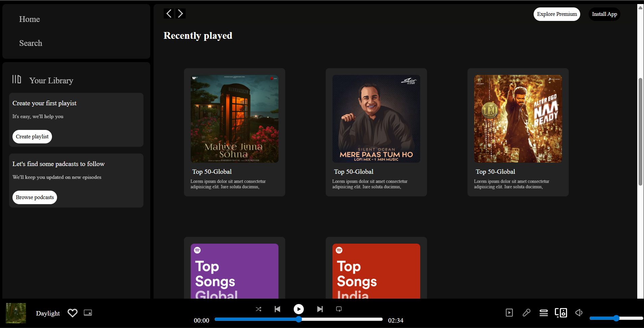The width and height of the screenshot is (644, 328).
Task: Click the song progress bar
Action: 298,319
